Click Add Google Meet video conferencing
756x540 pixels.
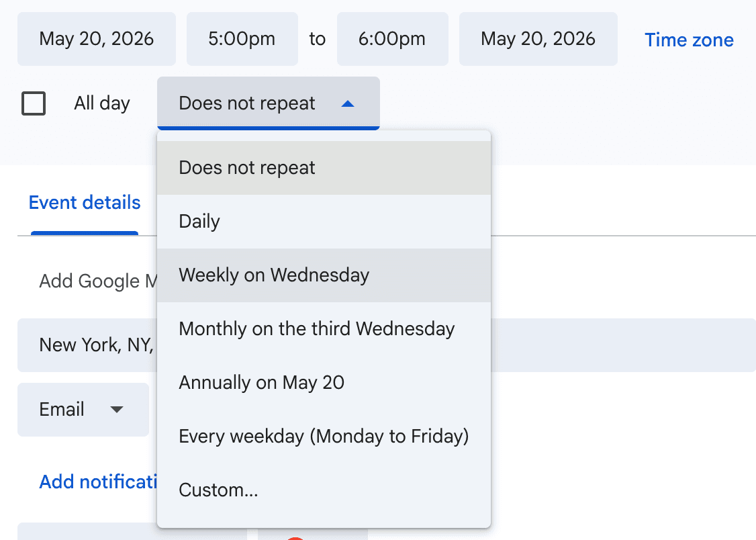pyautogui.click(x=96, y=281)
